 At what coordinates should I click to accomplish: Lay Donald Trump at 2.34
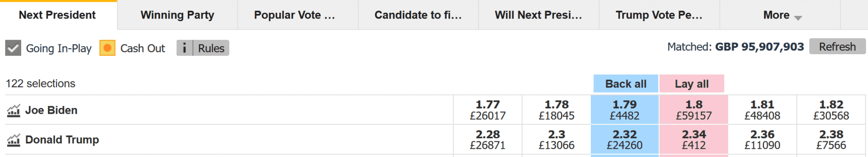694,140
